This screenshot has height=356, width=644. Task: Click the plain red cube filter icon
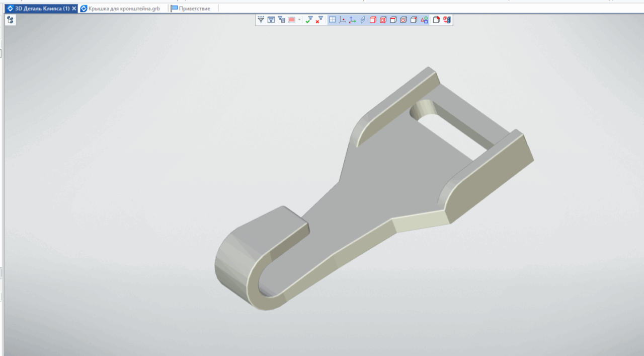[373, 20]
